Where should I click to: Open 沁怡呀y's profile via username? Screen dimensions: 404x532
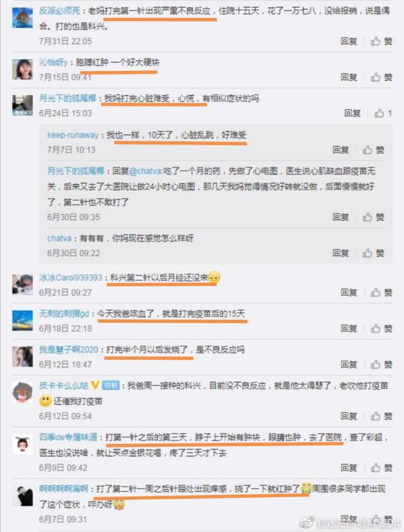(53, 63)
